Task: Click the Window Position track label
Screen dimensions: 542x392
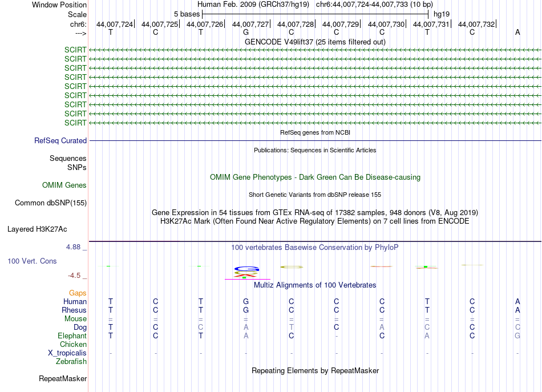Action: coord(59,5)
